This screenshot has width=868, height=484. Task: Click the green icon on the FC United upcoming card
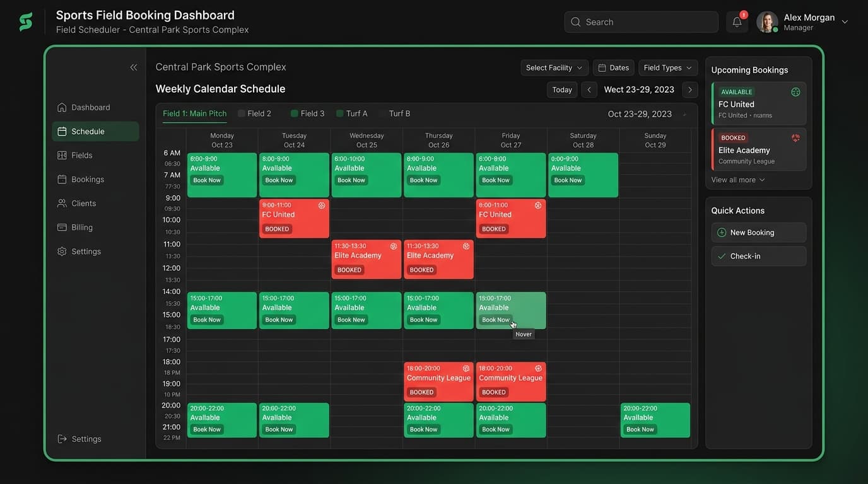(x=795, y=92)
